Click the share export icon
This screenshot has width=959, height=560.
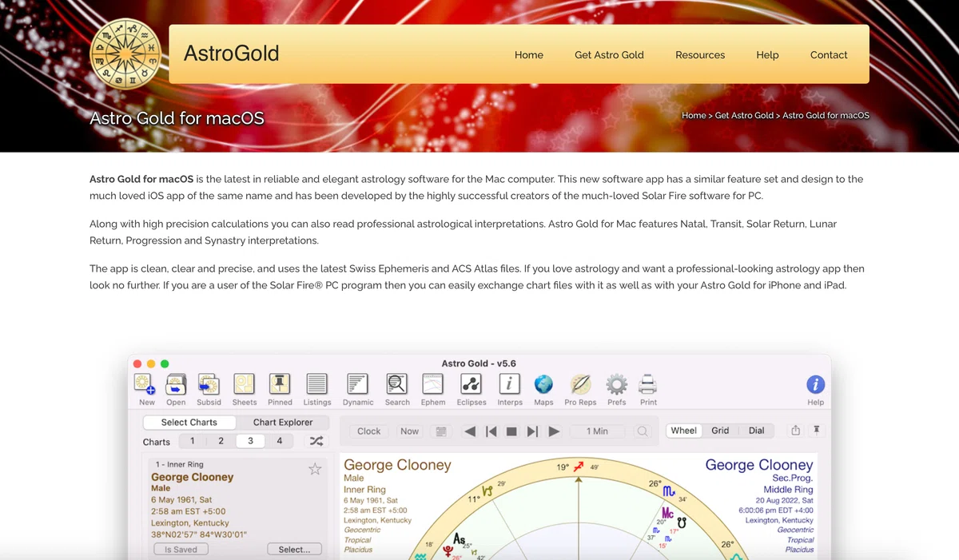click(x=796, y=431)
